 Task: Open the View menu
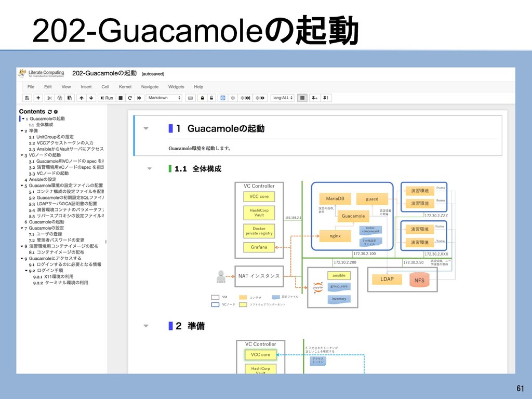pos(66,87)
